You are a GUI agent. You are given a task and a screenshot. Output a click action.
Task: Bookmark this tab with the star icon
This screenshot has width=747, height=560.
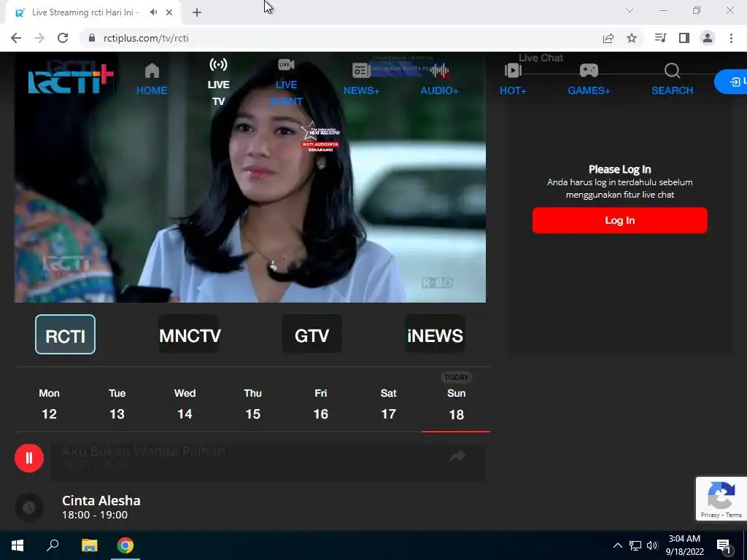(632, 38)
